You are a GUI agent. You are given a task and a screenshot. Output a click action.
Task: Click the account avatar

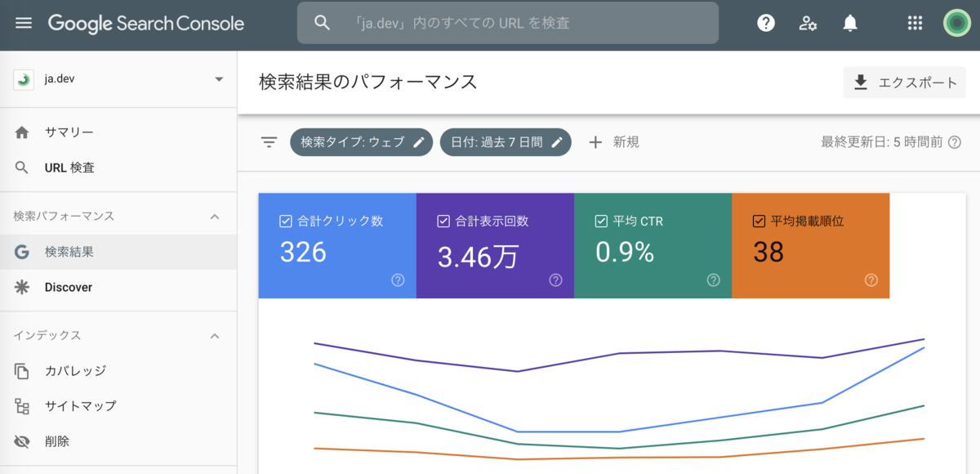tap(956, 23)
